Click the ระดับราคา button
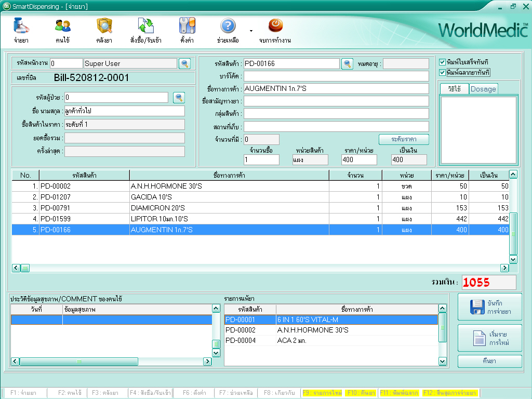The width and height of the screenshot is (532, 399). pos(404,139)
